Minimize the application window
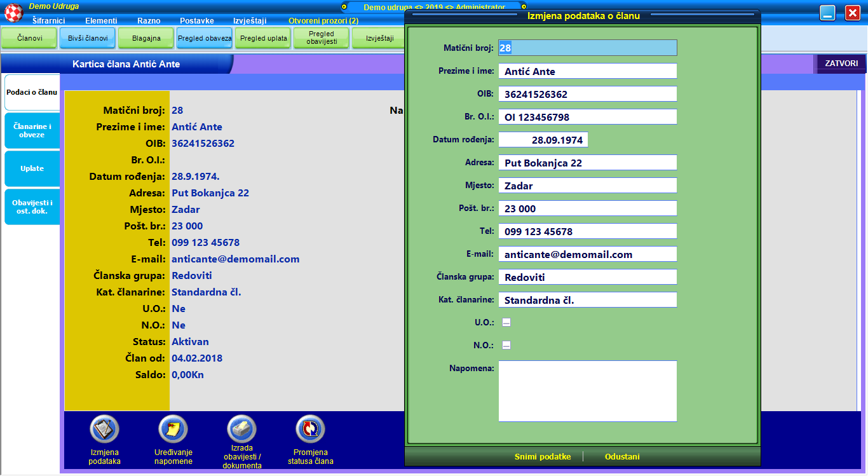868x476 pixels. point(827,13)
